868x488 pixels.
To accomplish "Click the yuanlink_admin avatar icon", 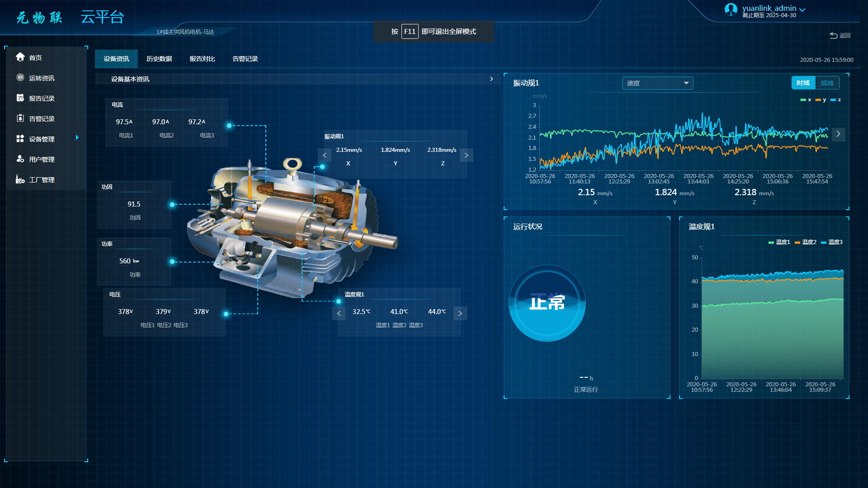I will pyautogui.click(x=731, y=9).
